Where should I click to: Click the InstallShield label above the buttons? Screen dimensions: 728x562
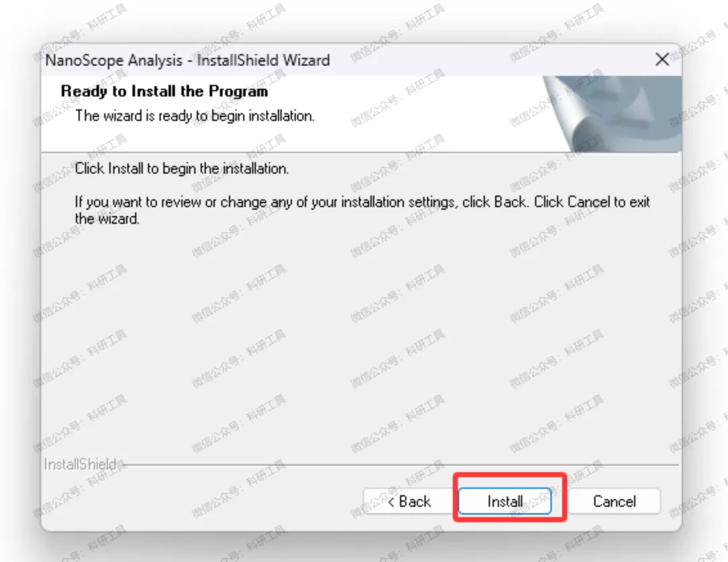tap(80, 464)
